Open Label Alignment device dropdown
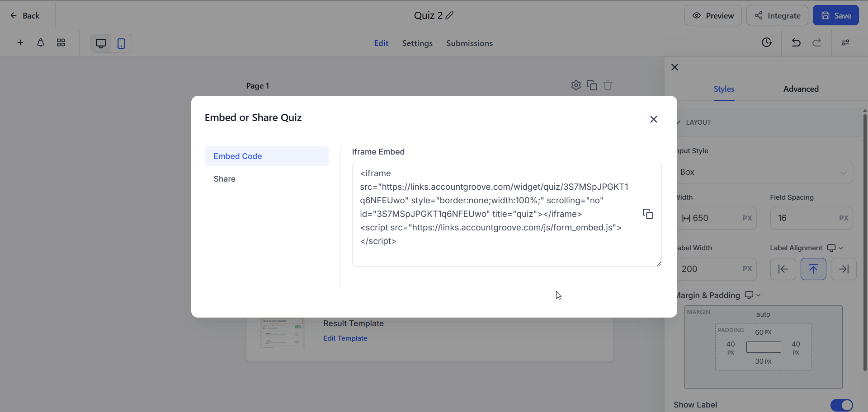 835,248
